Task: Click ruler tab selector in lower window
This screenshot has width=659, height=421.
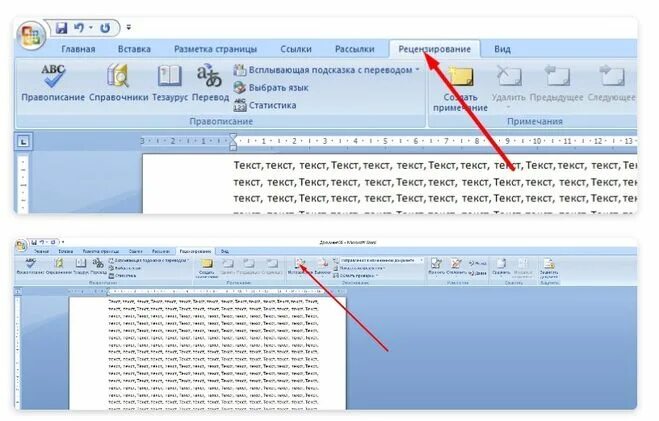Action: click(x=18, y=291)
